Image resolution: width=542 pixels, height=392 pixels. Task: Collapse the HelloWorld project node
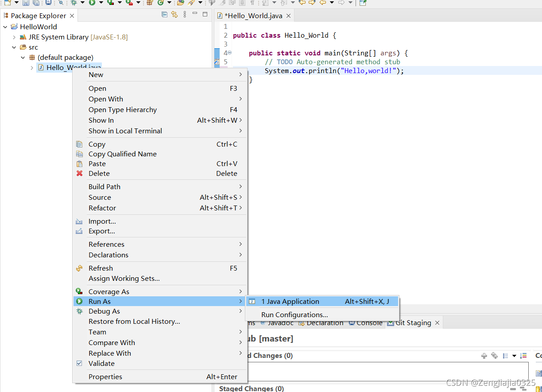5,27
